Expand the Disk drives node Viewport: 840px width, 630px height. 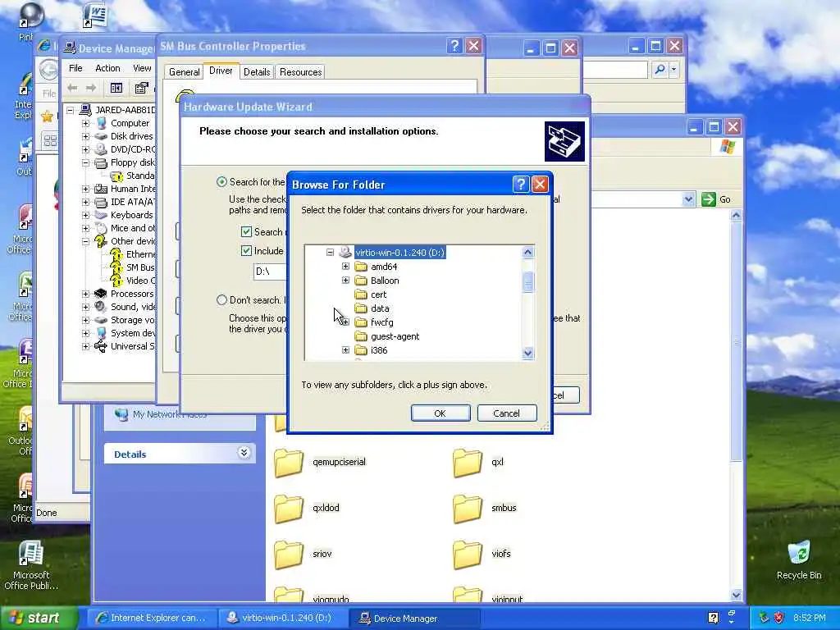[x=85, y=136]
